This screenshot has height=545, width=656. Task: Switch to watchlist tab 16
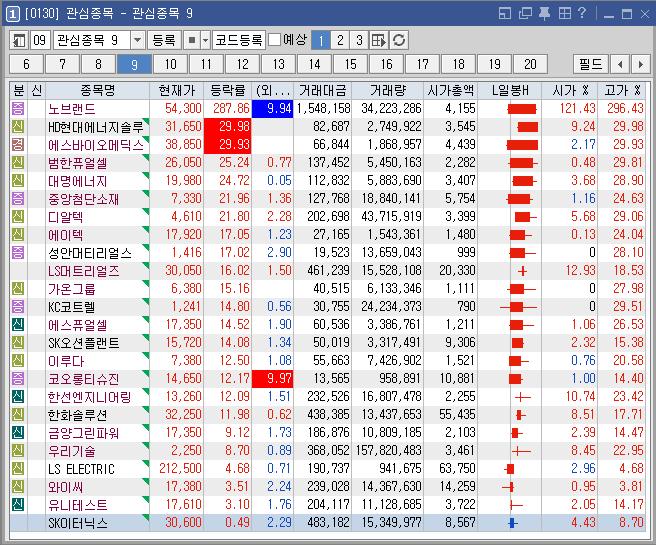[386, 64]
